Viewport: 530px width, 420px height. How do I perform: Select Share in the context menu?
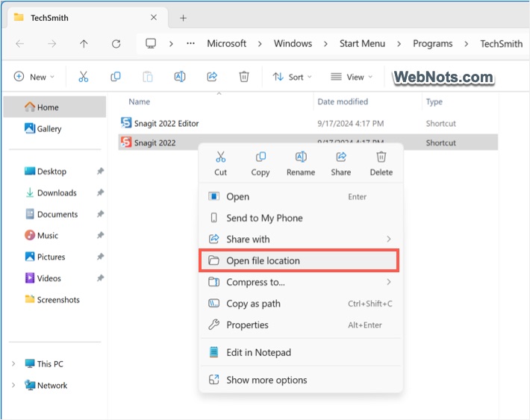(340, 163)
